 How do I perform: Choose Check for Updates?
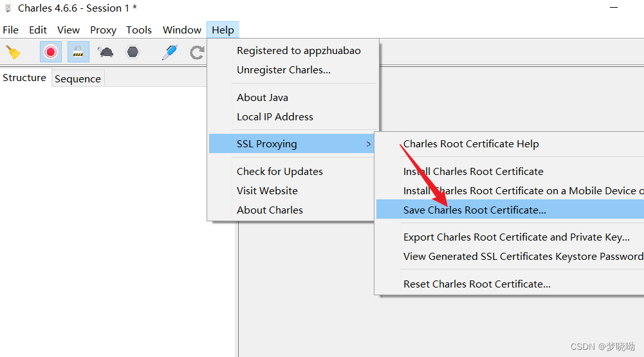[291, 171]
